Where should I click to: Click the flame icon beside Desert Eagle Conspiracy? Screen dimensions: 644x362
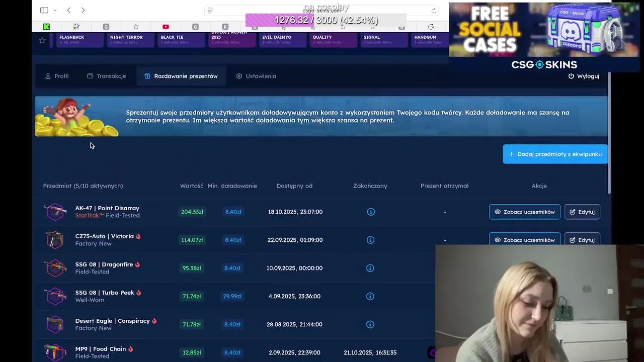pyautogui.click(x=154, y=321)
